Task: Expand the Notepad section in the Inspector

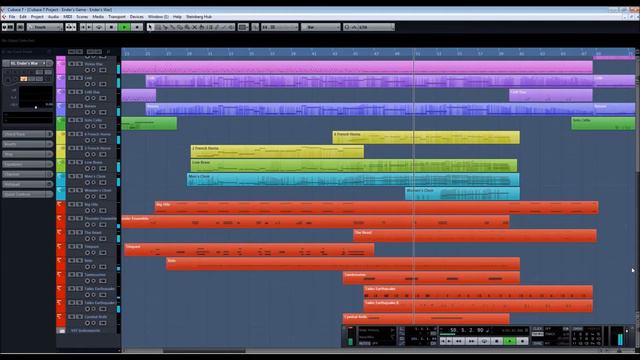Action: (27, 184)
